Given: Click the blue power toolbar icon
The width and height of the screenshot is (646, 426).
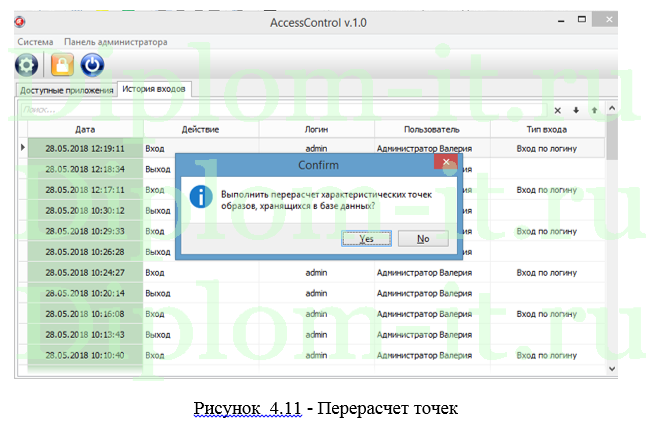Looking at the screenshot, I should (92, 65).
